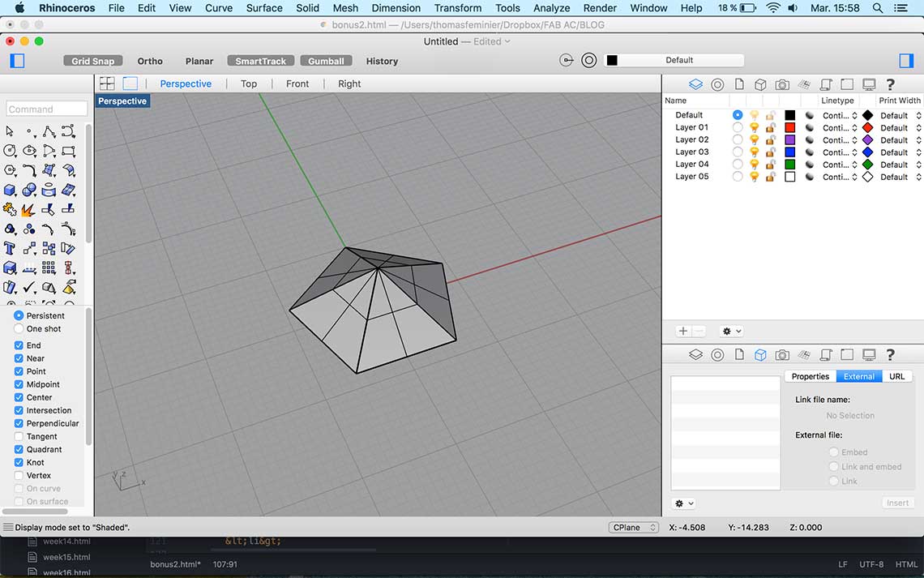Screen dimensions: 924x578
Task: Toggle the Grid Snap button
Action: point(93,61)
